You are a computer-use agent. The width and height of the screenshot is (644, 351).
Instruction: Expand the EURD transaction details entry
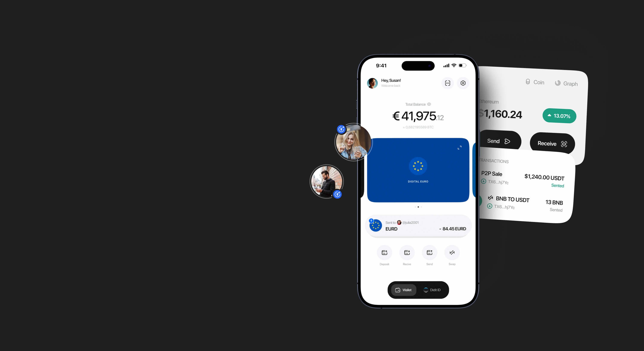pos(417,226)
